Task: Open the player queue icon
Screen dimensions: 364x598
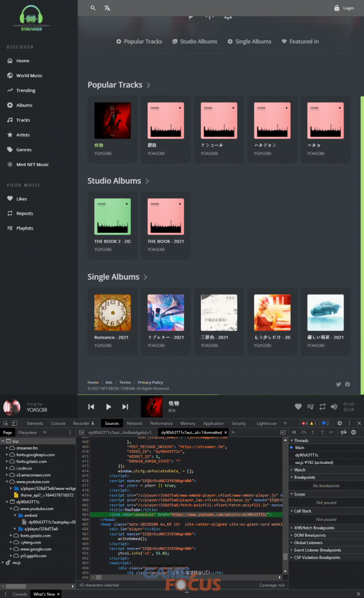Action: click(x=311, y=407)
